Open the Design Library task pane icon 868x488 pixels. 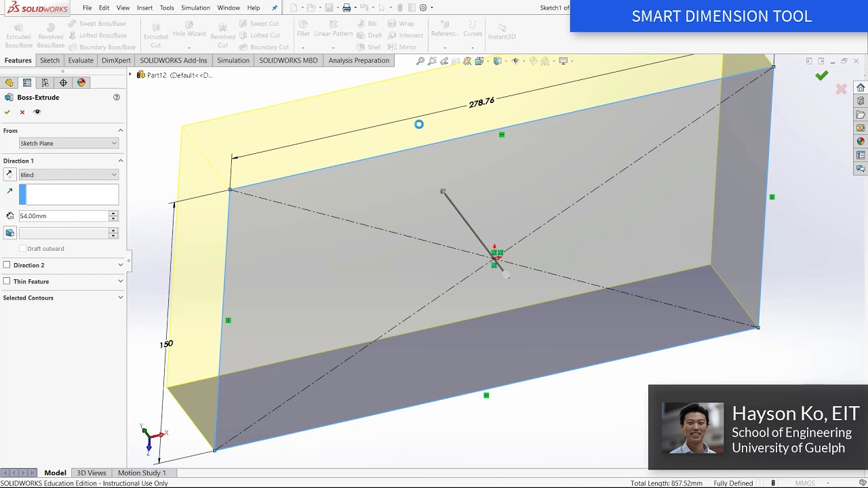861,101
